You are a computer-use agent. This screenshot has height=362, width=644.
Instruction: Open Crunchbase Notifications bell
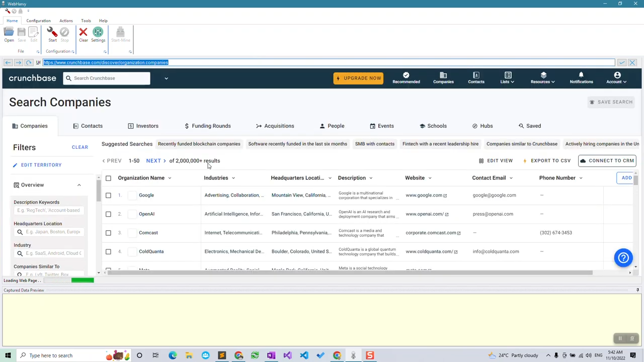click(581, 77)
